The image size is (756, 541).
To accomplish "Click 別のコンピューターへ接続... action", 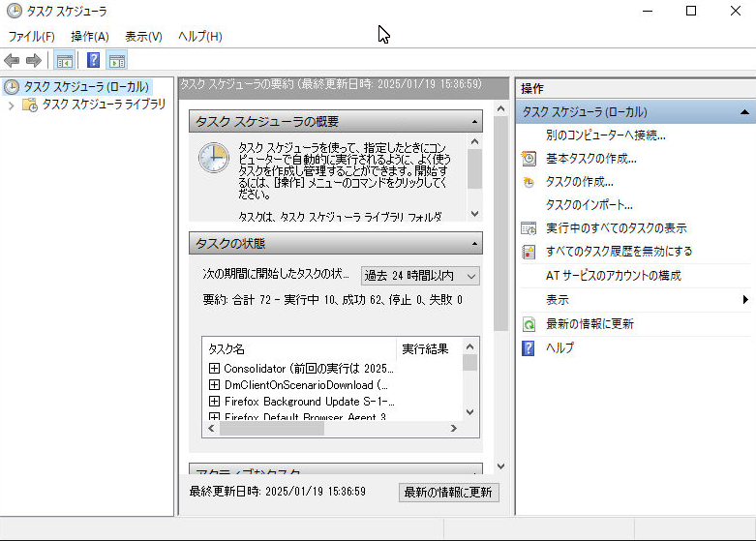I will click(x=605, y=135).
